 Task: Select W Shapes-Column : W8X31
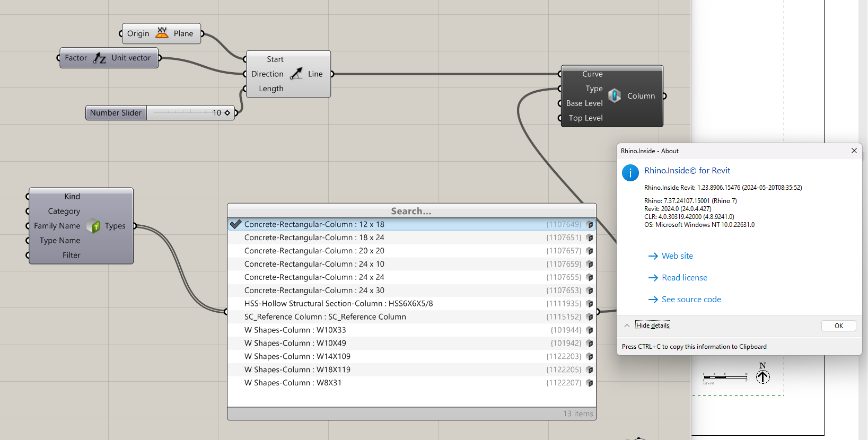click(411, 383)
